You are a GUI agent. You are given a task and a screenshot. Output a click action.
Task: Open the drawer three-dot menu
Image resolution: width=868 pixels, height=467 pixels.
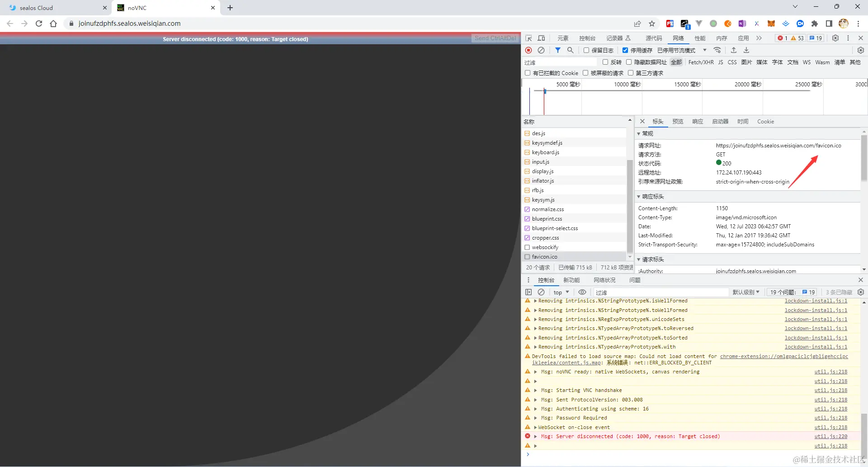(x=528, y=280)
